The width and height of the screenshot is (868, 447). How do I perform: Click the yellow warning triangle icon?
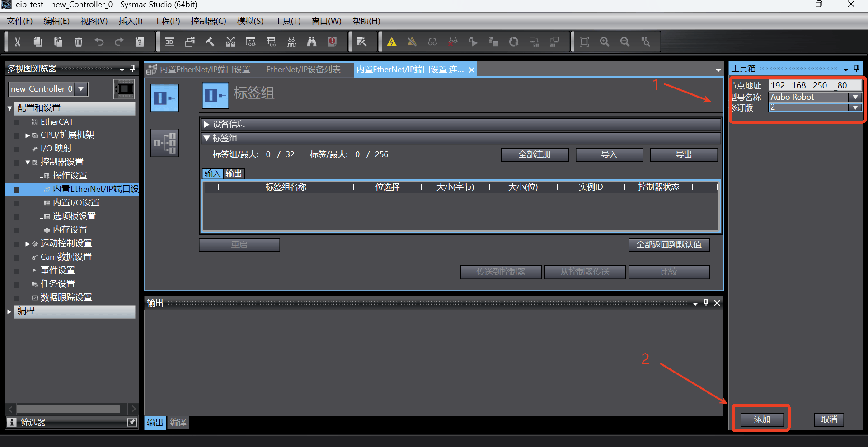(x=392, y=42)
